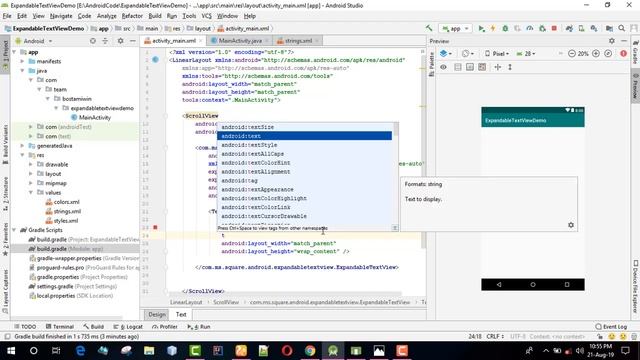Screen dimensions: 640x360
Task: Toggle view options eye icon in preview
Action: tap(443, 67)
